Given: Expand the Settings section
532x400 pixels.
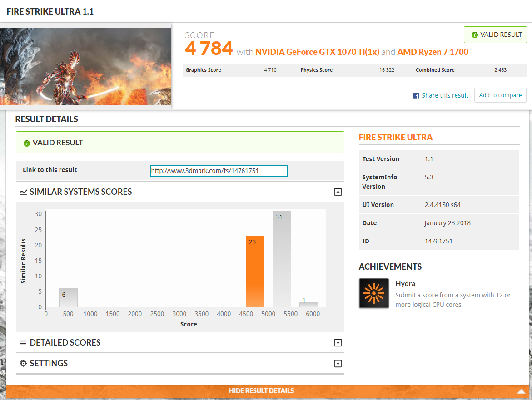Looking at the screenshot, I should tap(338, 364).
